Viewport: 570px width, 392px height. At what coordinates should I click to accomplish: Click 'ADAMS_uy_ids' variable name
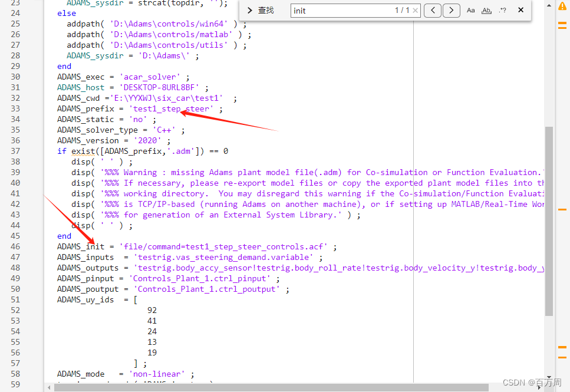coord(85,299)
